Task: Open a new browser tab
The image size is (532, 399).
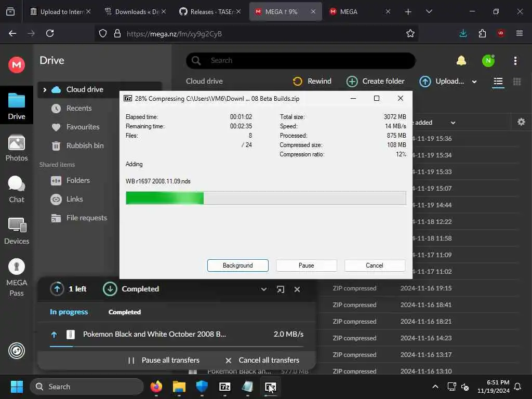Action: point(408,12)
